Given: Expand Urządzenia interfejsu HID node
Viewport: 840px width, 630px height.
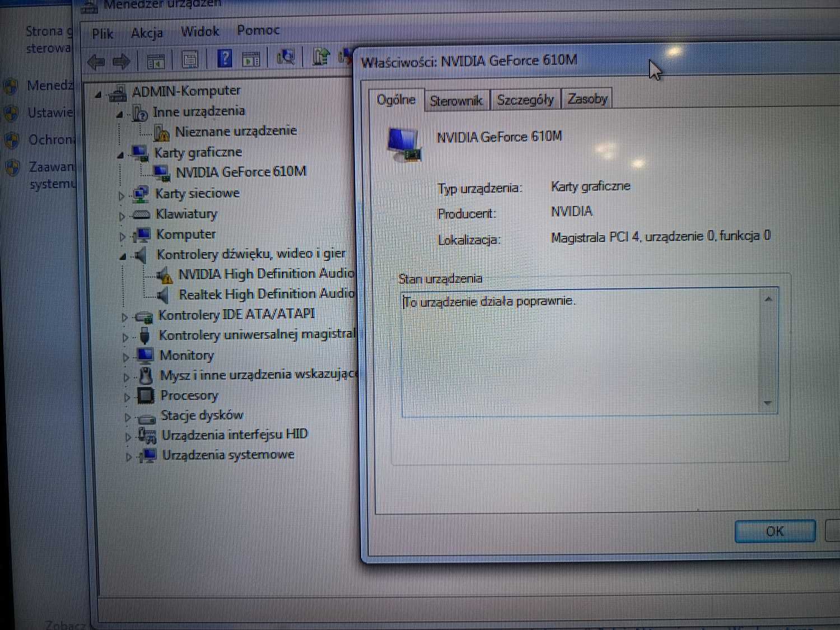Looking at the screenshot, I should (x=128, y=437).
